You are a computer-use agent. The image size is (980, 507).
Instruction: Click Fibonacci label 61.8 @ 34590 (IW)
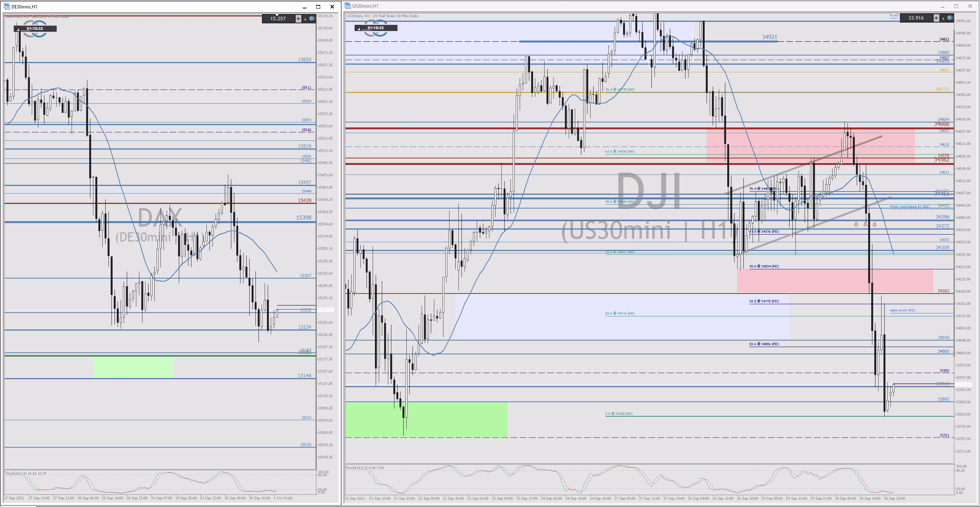(620, 152)
